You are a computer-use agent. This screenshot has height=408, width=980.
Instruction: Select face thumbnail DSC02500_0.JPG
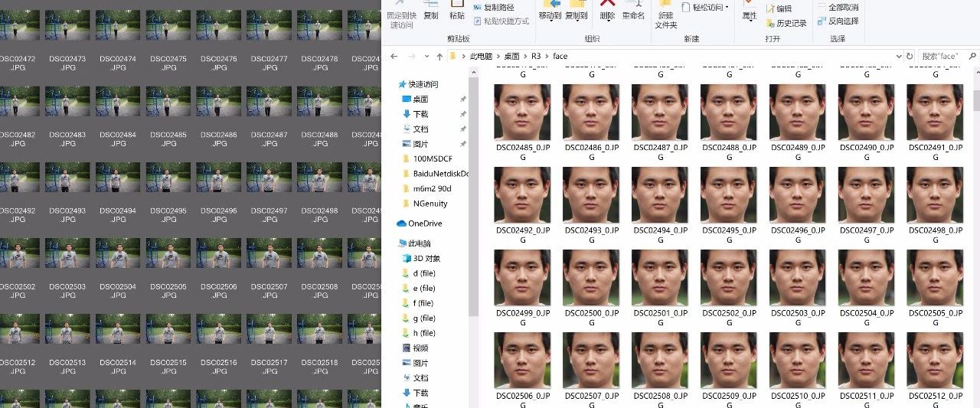coord(591,278)
